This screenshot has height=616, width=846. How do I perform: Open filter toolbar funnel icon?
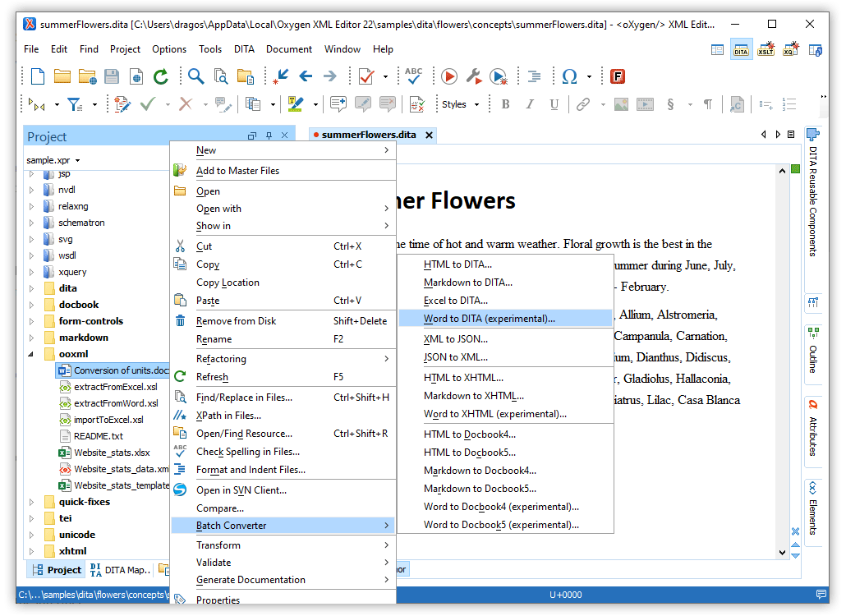click(75, 104)
